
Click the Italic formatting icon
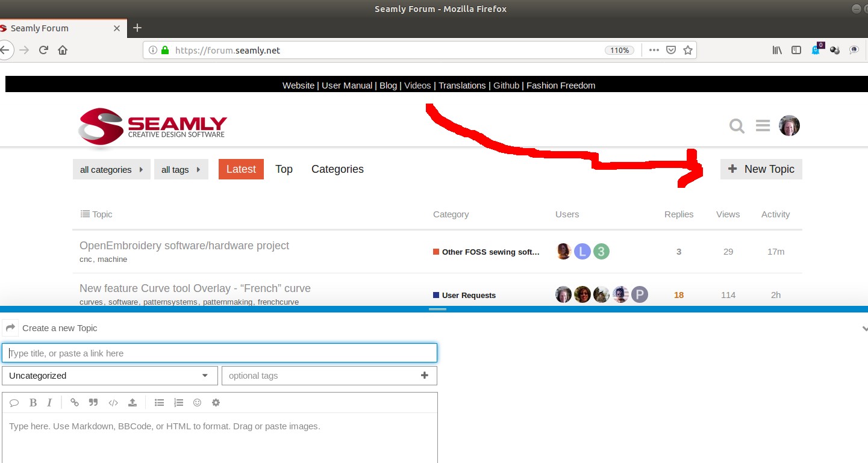(x=49, y=403)
